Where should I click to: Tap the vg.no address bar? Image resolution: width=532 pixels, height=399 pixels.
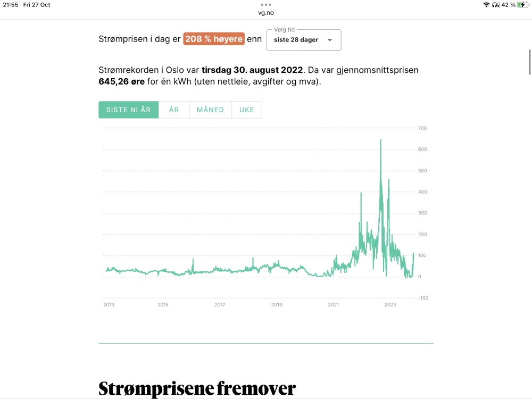266,13
